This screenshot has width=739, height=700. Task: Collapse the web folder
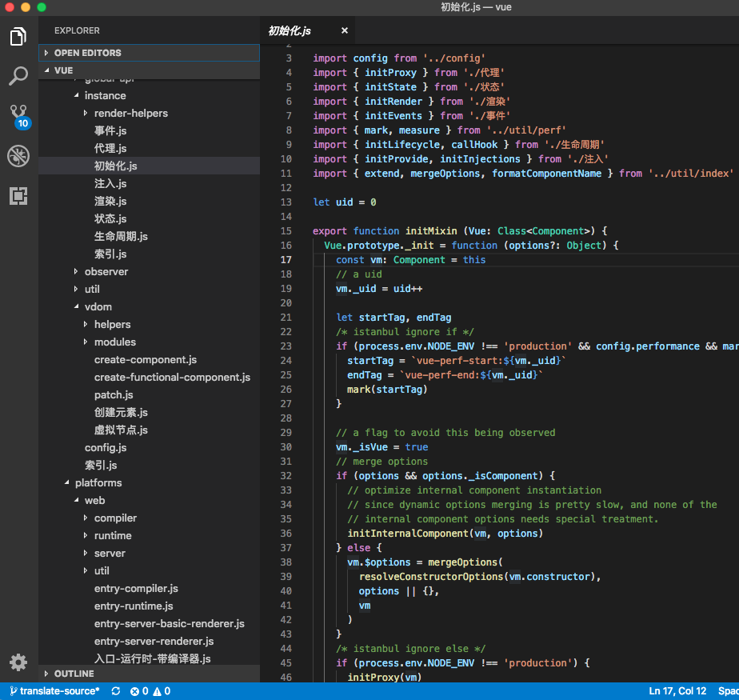click(149, 500)
